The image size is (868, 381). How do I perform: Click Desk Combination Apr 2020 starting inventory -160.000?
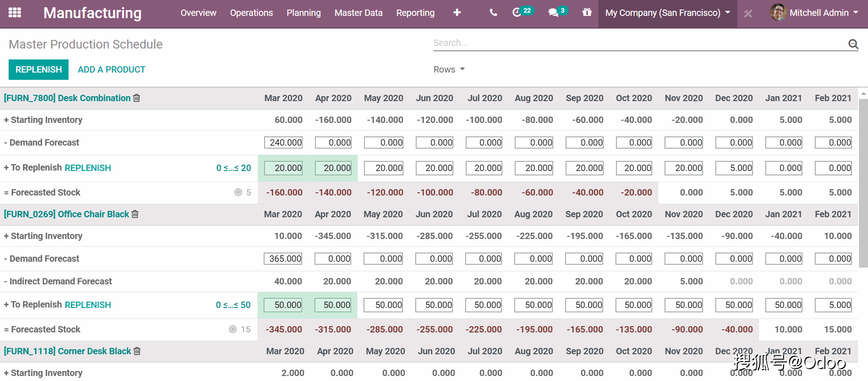click(333, 120)
